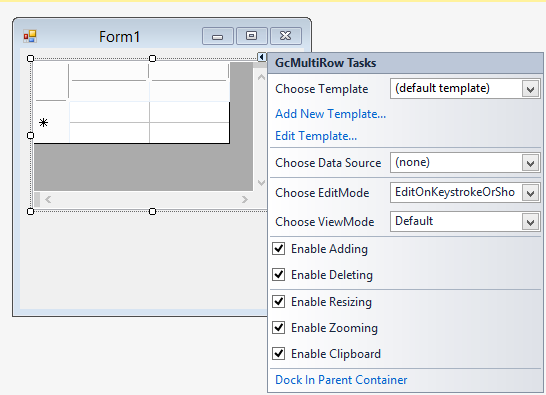Click the new row asterisk indicator
The image size is (546, 395).
[x=44, y=123]
